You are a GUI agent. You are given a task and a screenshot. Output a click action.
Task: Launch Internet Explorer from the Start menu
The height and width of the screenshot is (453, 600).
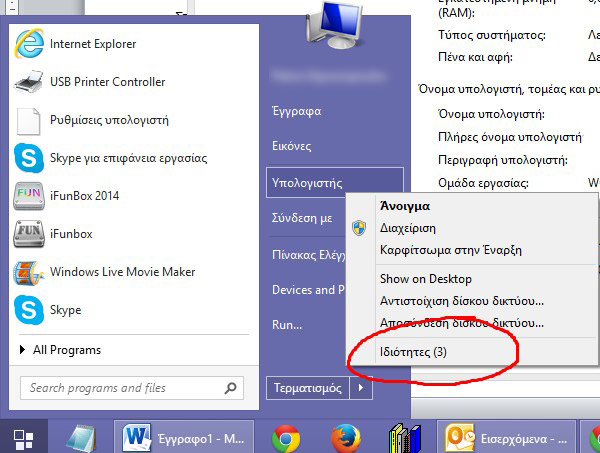coord(92,44)
